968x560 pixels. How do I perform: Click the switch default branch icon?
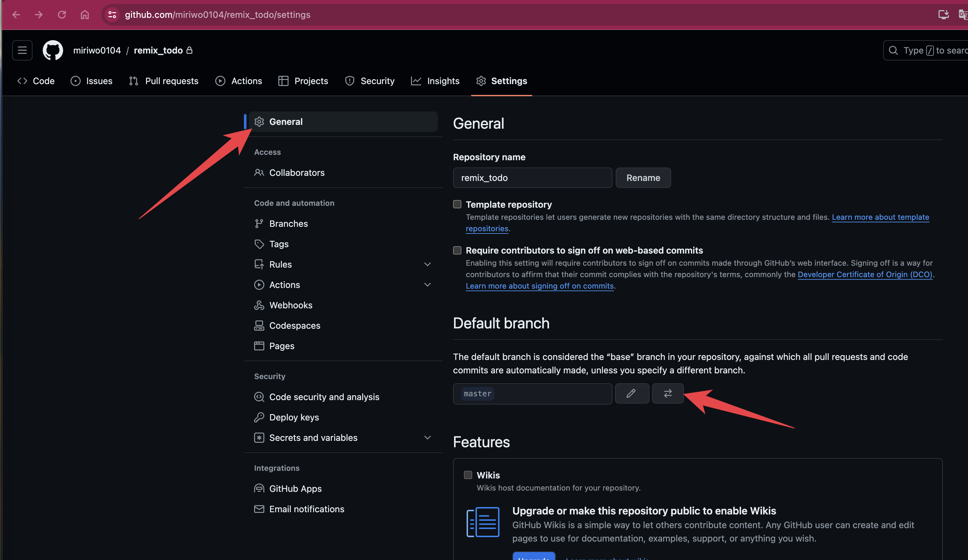tap(668, 393)
